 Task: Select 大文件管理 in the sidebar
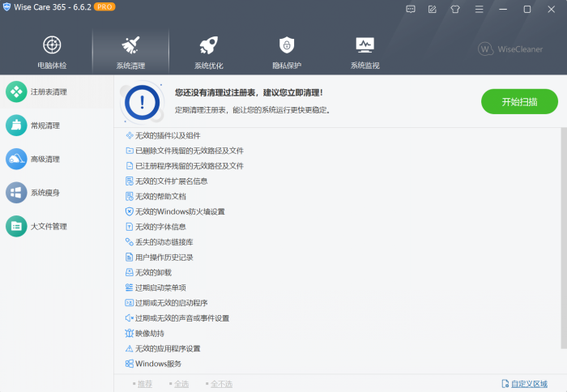(57, 227)
